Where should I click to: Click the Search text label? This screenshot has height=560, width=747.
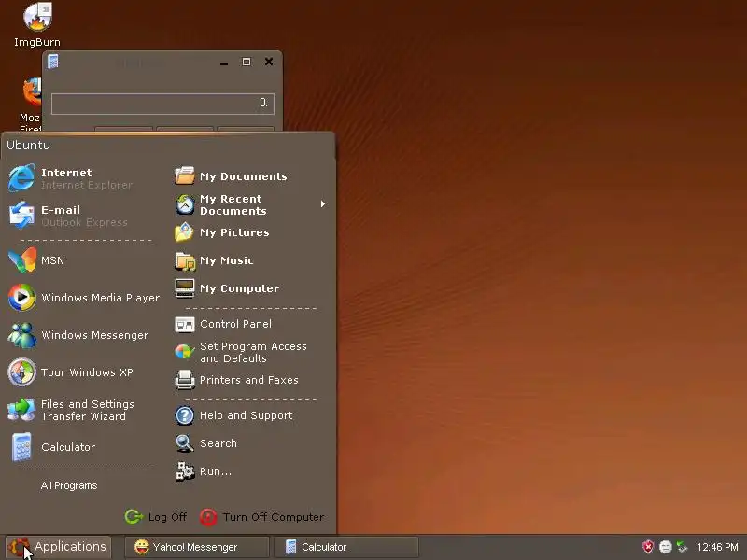(x=218, y=443)
